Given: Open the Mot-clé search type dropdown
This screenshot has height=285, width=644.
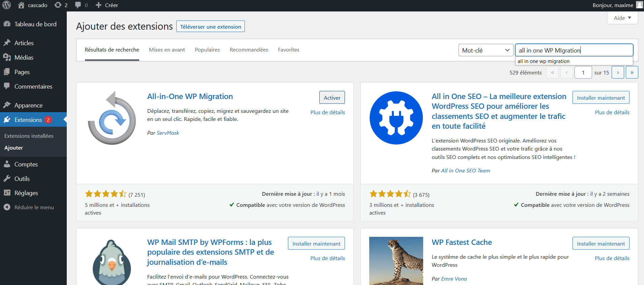Looking at the screenshot, I should click(x=486, y=50).
